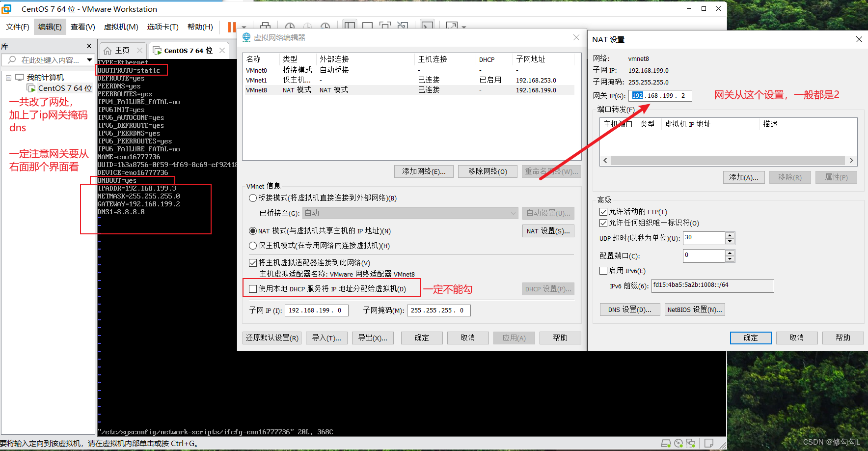Viewport: 868px width, 451px height.
Task: Click the 移除网络(O) button
Action: click(x=488, y=171)
